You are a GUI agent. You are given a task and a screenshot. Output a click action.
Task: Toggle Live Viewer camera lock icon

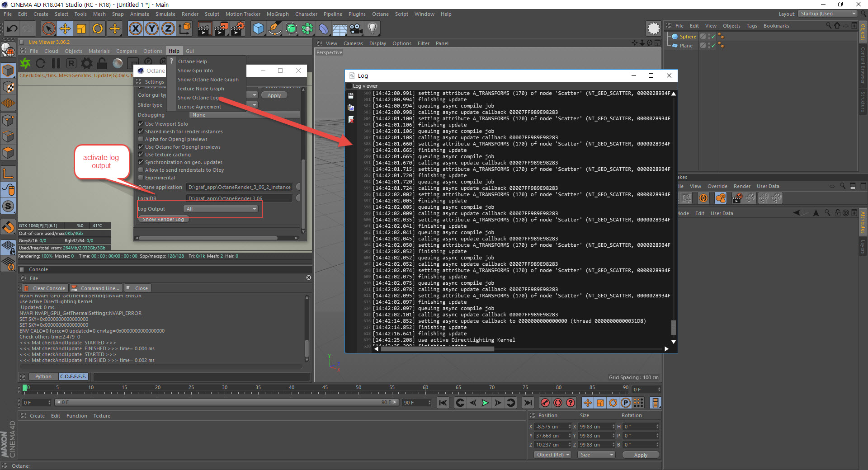[102, 63]
